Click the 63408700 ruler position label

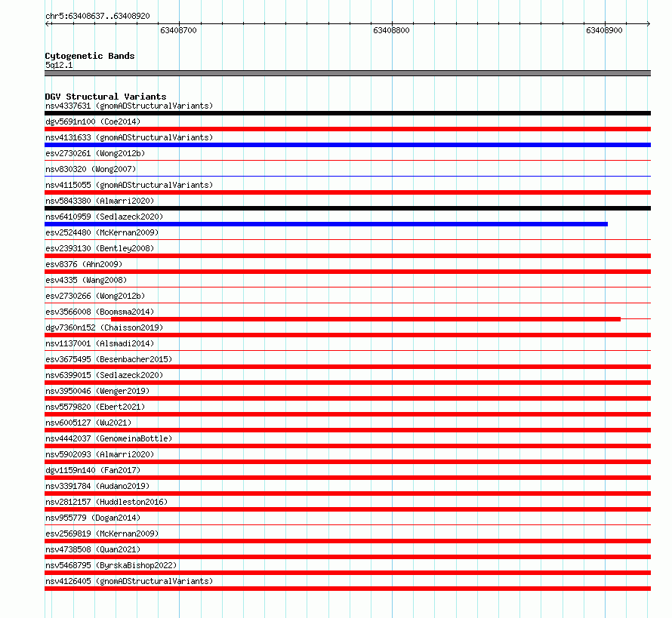pyautogui.click(x=178, y=30)
